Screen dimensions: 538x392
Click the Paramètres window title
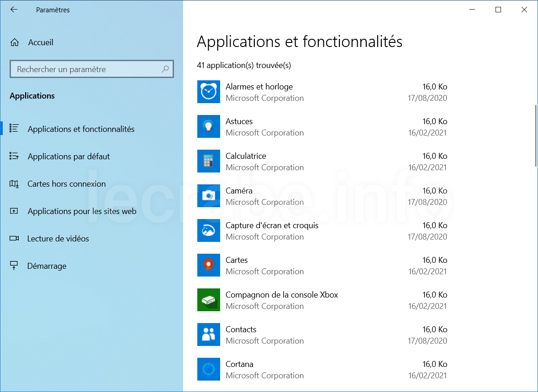click(53, 10)
